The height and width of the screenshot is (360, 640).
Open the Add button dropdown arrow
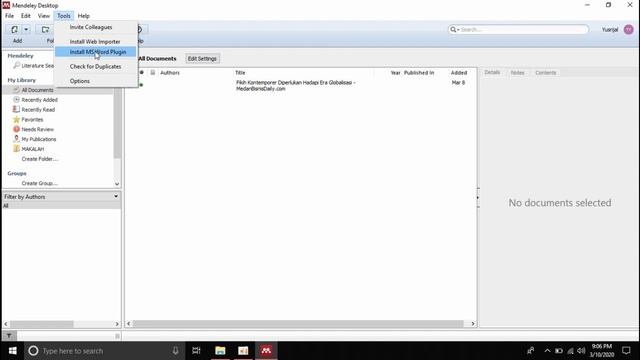tap(26, 29)
